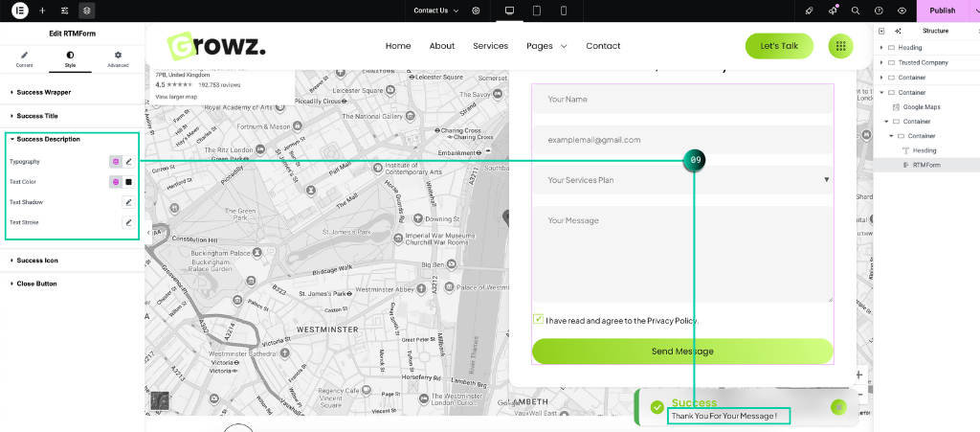This screenshot has height=432, width=980.
Task: Edit Text Shadow pencil icon
Action: (x=128, y=202)
